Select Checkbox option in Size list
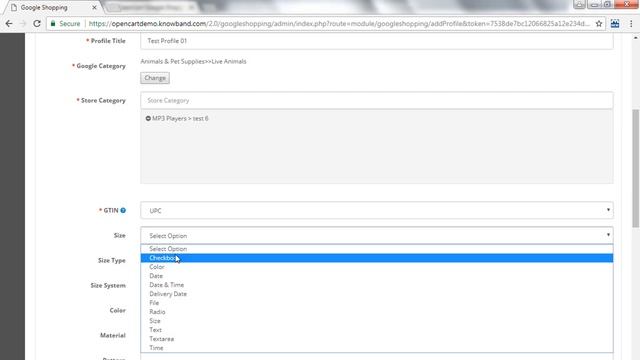 coord(377,258)
